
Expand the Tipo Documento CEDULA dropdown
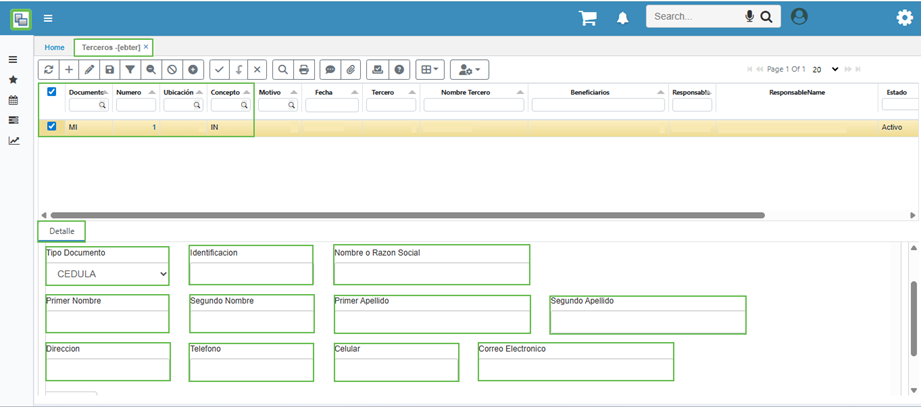(x=108, y=274)
